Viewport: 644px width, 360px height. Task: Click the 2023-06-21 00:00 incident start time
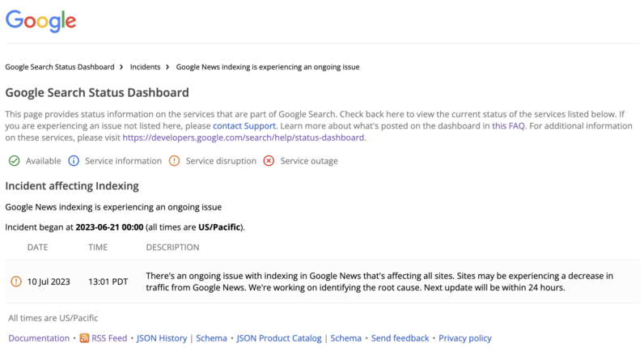109,227
